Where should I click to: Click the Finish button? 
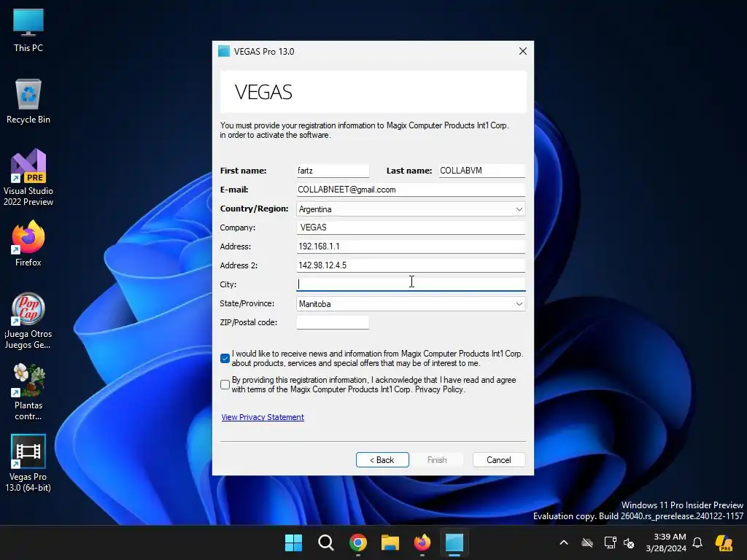coord(437,460)
